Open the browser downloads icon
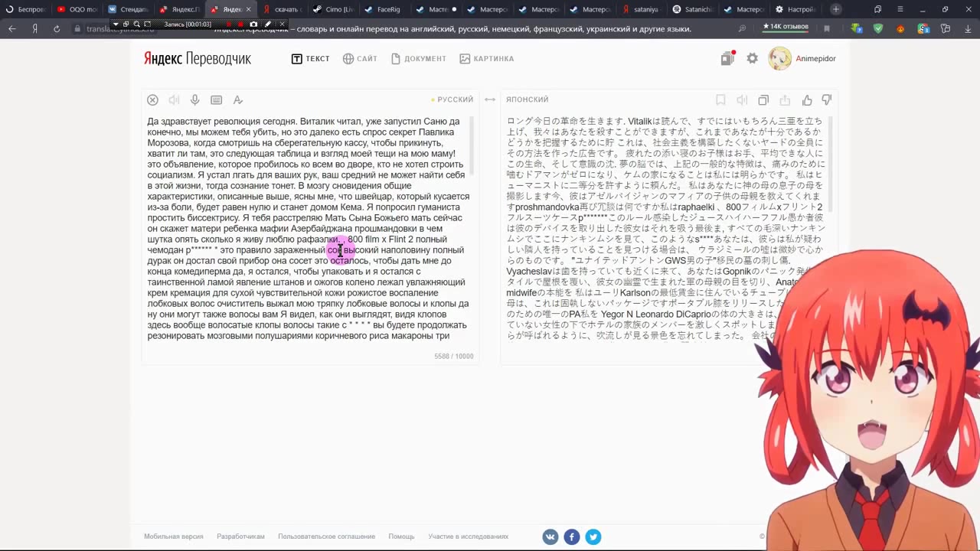The height and width of the screenshot is (551, 980). pos(968,28)
